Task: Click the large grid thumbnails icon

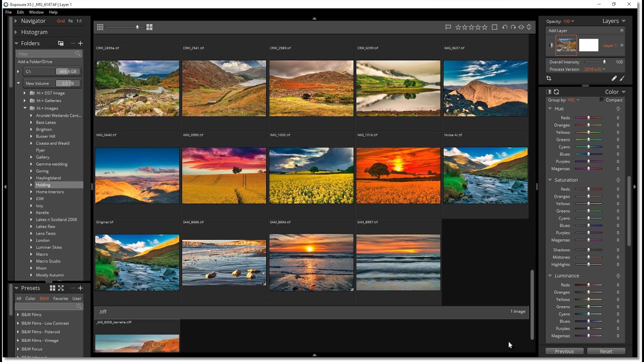Action: pos(149,27)
